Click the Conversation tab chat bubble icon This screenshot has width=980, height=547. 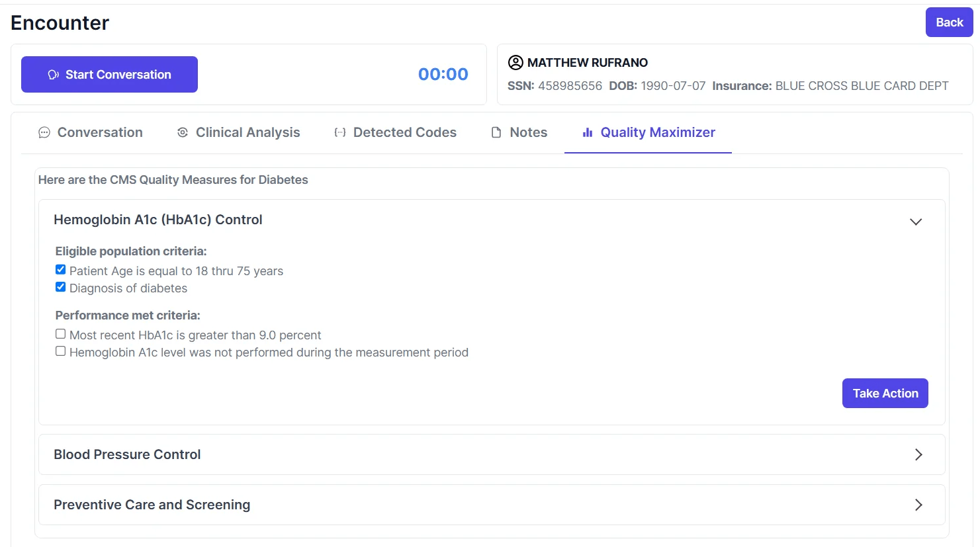[44, 133]
